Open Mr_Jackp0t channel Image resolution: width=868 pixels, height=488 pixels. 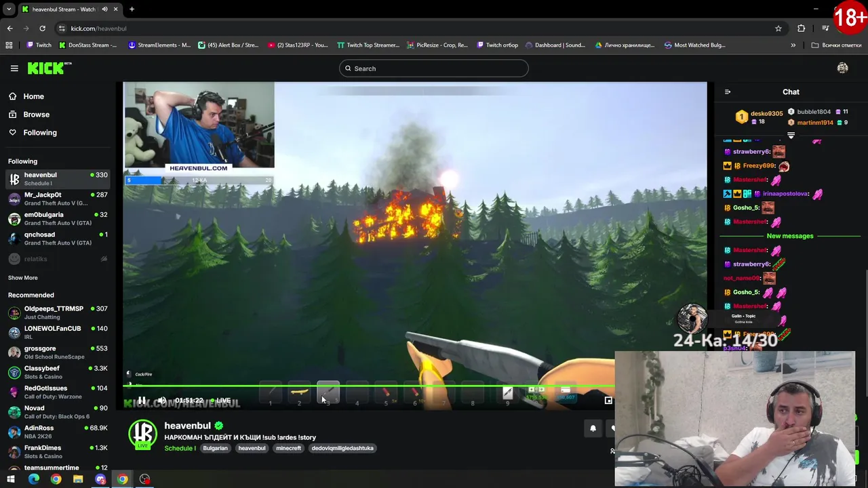[x=57, y=199]
